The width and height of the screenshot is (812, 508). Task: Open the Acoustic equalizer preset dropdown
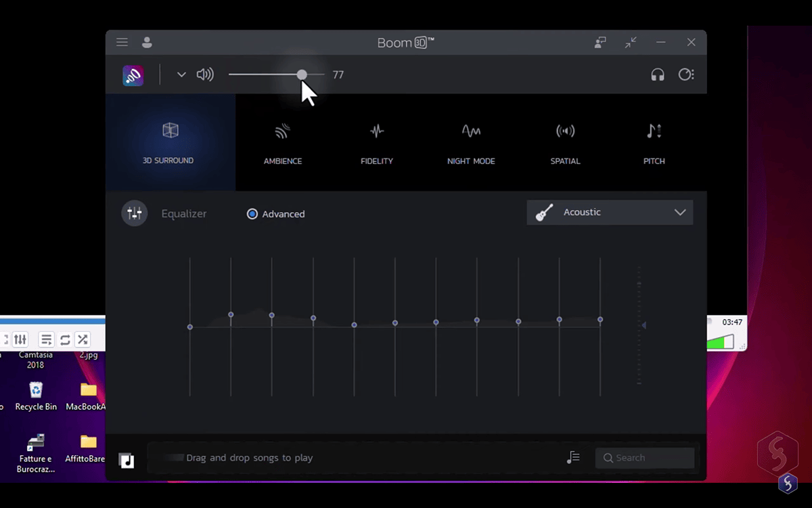point(610,212)
